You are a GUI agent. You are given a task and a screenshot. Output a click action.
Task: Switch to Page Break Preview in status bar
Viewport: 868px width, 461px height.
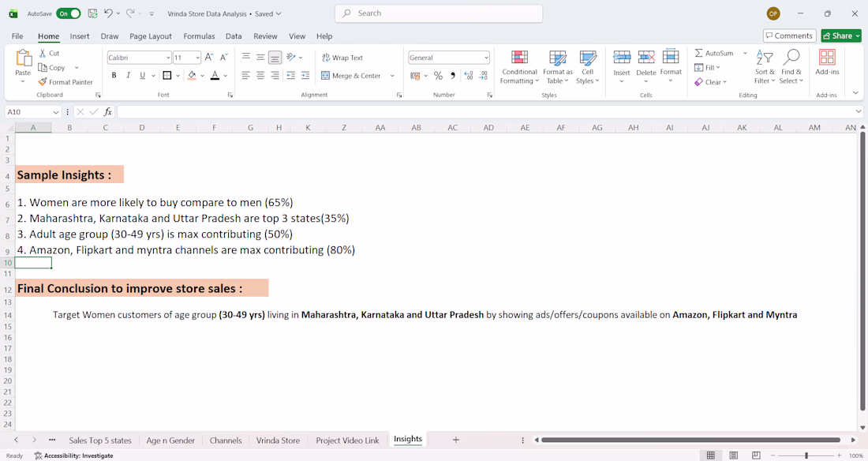(756, 455)
